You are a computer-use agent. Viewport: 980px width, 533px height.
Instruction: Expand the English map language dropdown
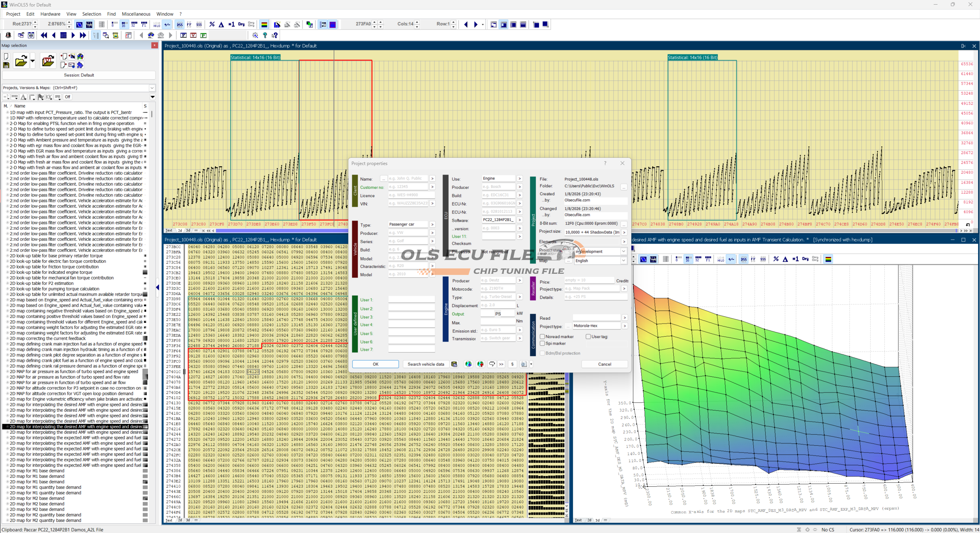624,261
